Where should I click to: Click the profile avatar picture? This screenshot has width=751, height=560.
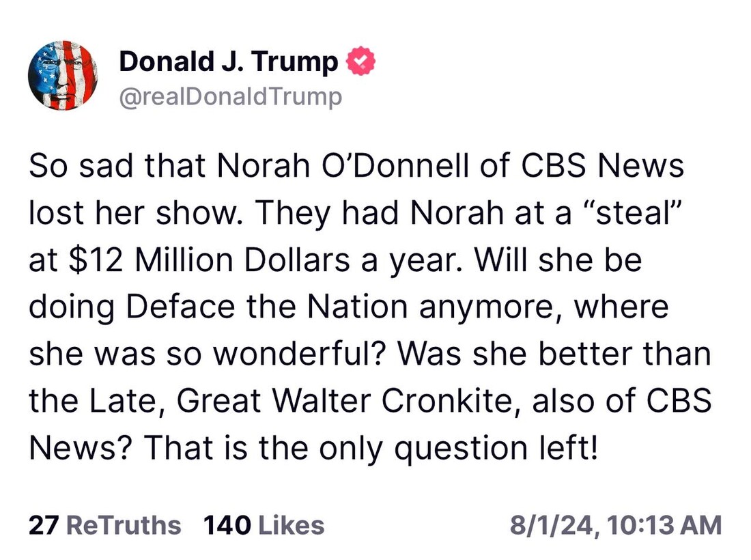tap(62, 75)
